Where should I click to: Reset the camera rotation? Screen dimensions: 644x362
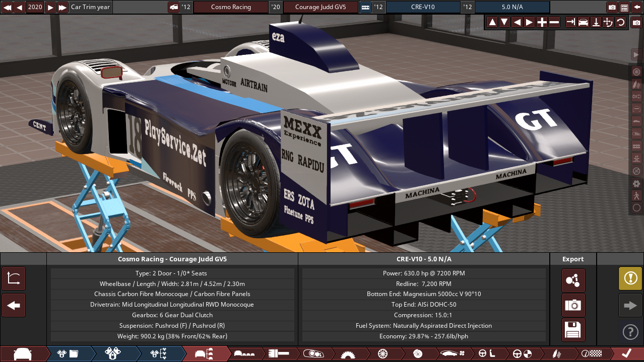pos(620,22)
